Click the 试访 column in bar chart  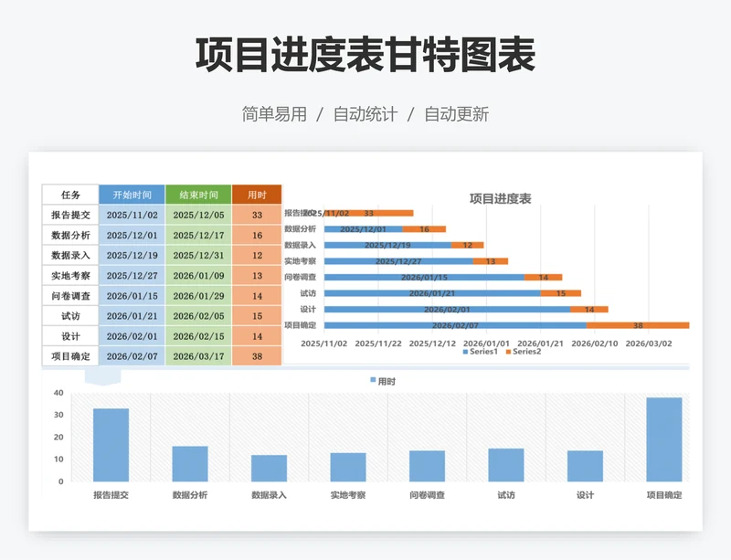click(x=506, y=465)
